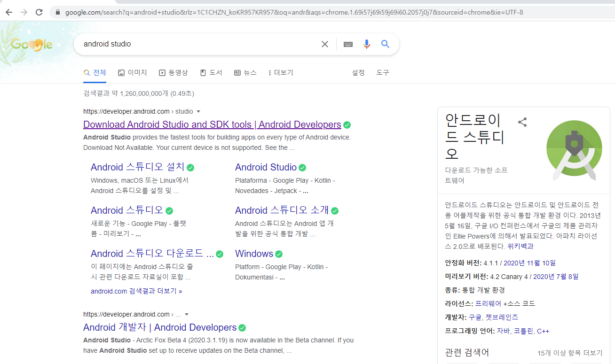The width and height of the screenshot is (615, 364).
Task: Open the 도서 tab
Action: [211, 73]
